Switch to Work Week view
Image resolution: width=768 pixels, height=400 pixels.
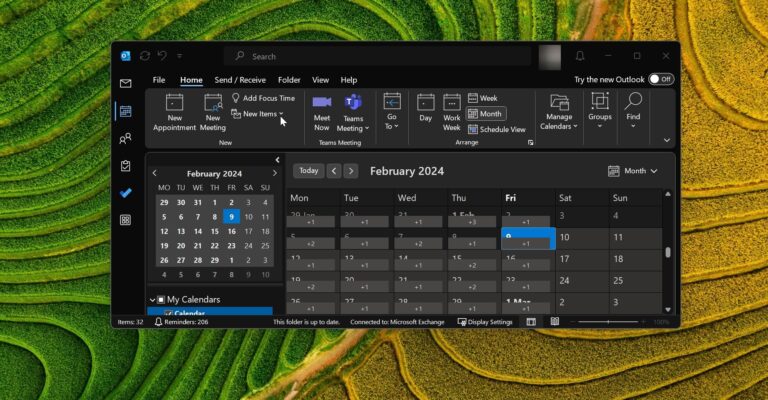[x=452, y=113]
